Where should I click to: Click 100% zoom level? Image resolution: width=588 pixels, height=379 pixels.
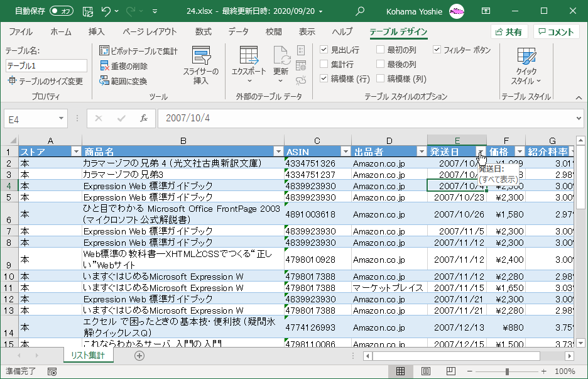tap(565, 371)
